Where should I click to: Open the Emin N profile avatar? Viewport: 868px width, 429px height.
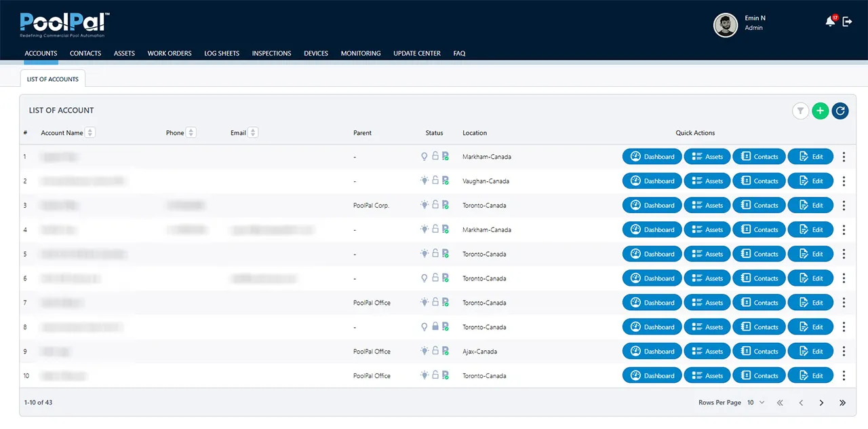tap(726, 25)
